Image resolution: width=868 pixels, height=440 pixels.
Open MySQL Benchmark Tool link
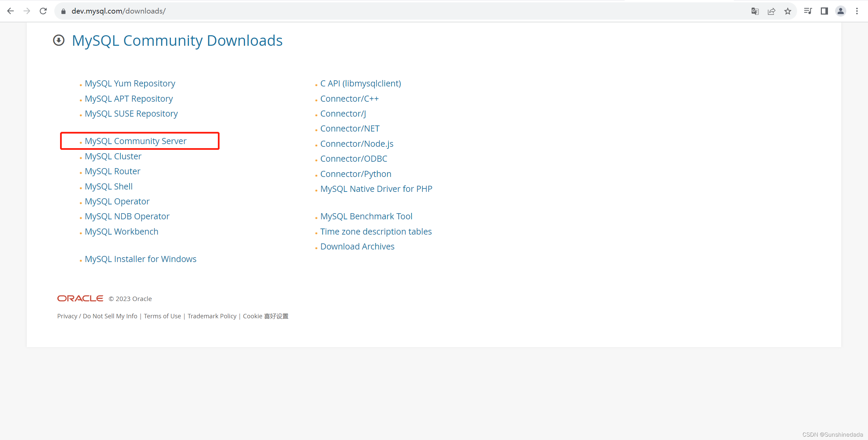point(366,216)
